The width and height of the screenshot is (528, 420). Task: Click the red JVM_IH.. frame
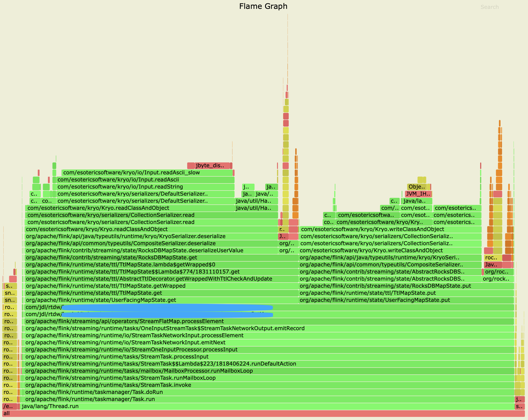pos(418,194)
